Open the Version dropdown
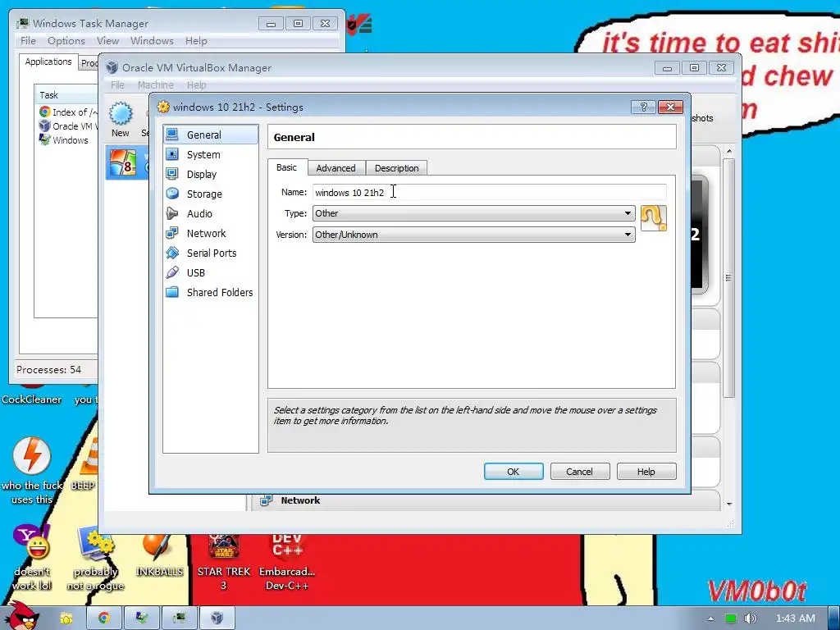Screen dimensions: 840x630 pos(474,235)
